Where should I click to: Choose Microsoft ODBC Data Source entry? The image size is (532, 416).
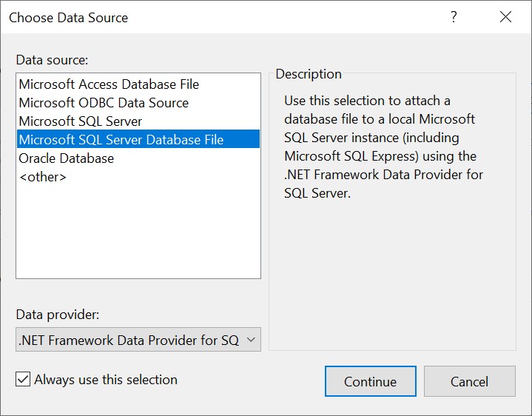[x=104, y=103]
